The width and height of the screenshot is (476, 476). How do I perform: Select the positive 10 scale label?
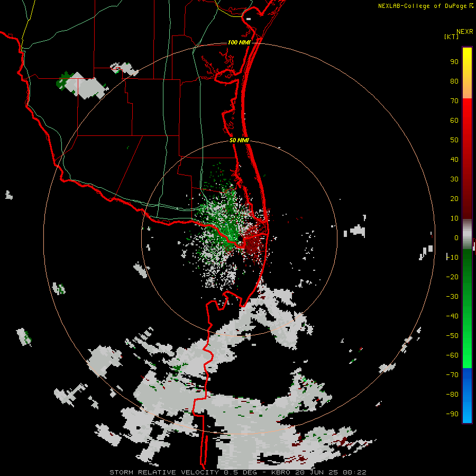pyautogui.click(x=454, y=218)
